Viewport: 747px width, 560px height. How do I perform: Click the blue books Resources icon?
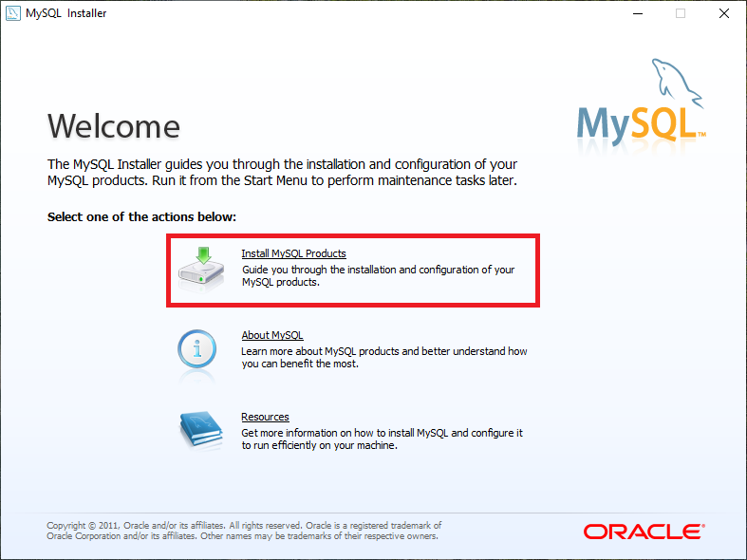[201, 430]
